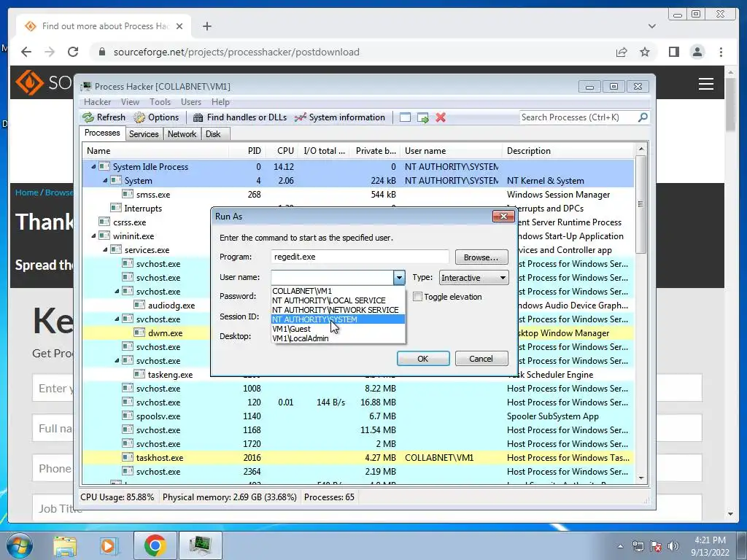The width and height of the screenshot is (747, 560).
Task: Open Find handles or DLLs
Action: [x=240, y=117]
